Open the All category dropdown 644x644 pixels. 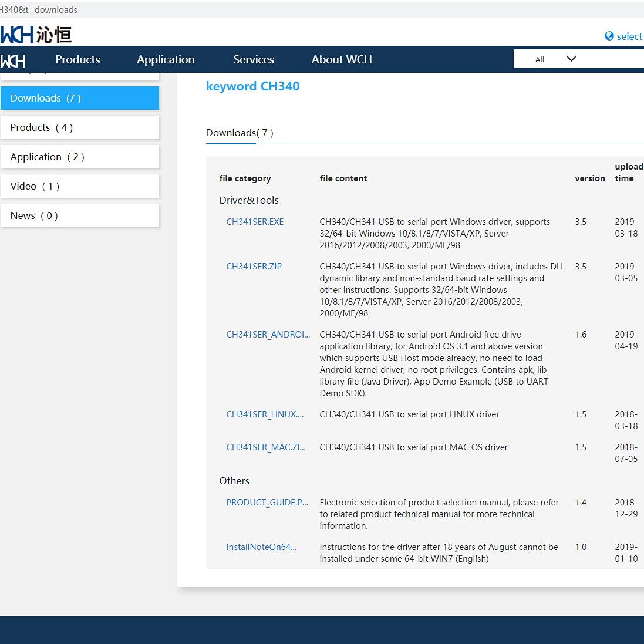click(x=555, y=59)
